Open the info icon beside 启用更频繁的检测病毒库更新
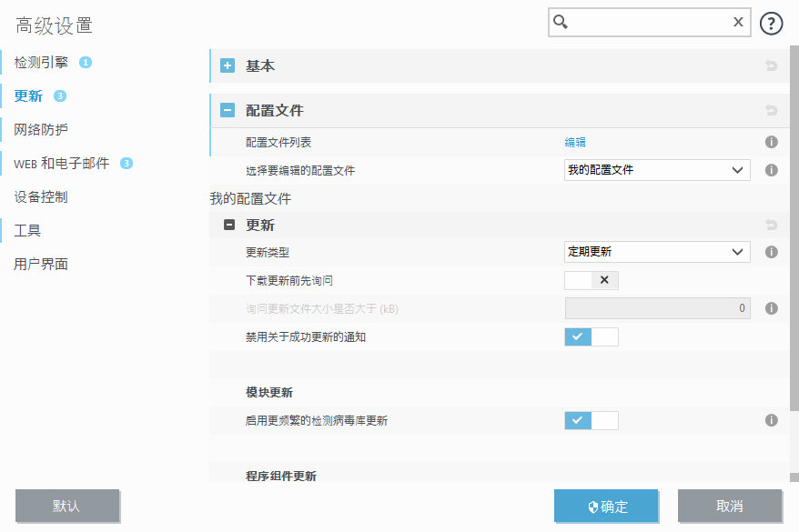Screen dimensions: 799x532 (x=771, y=420)
